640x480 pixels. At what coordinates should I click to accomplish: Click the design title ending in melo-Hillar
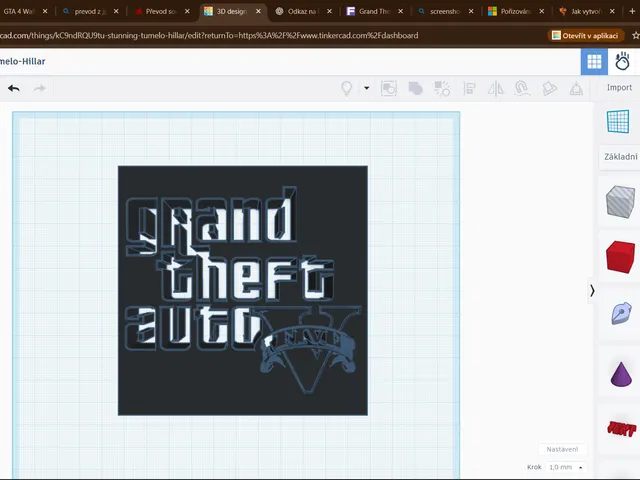click(22, 62)
